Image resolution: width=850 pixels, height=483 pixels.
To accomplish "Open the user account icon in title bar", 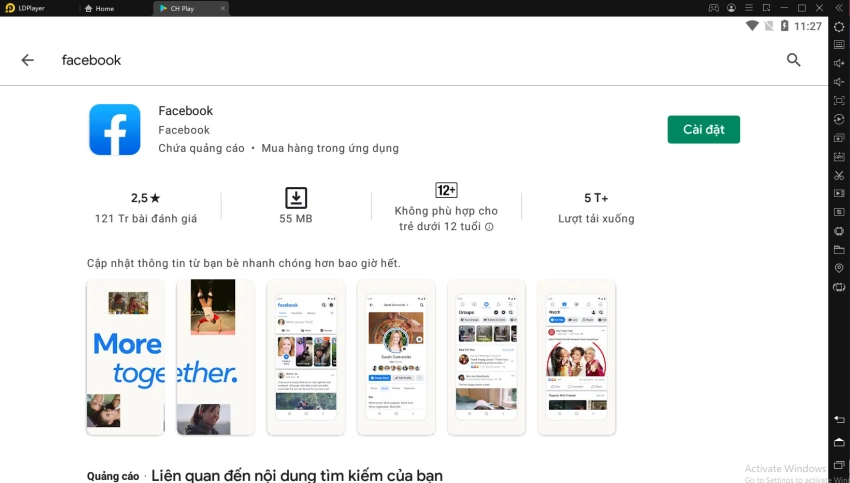I will coord(731,8).
